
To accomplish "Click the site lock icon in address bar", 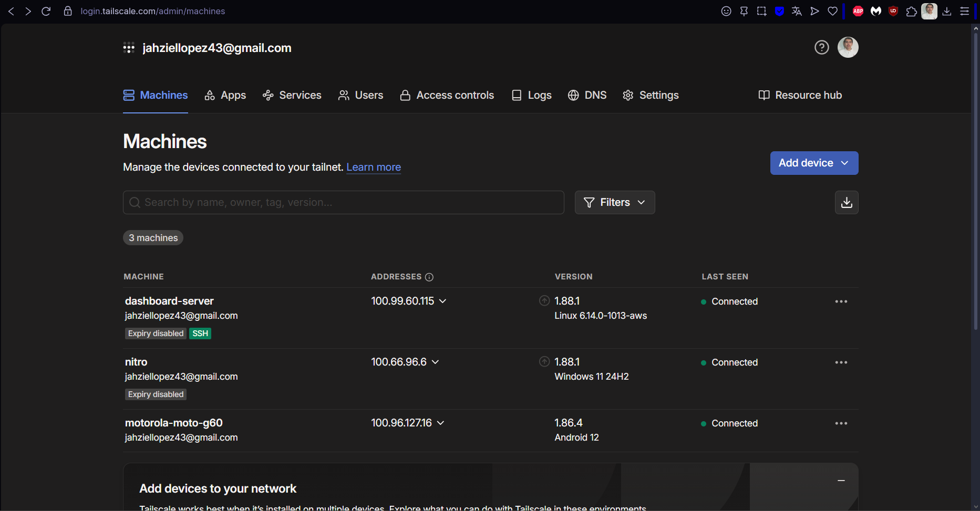I will (x=68, y=11).
